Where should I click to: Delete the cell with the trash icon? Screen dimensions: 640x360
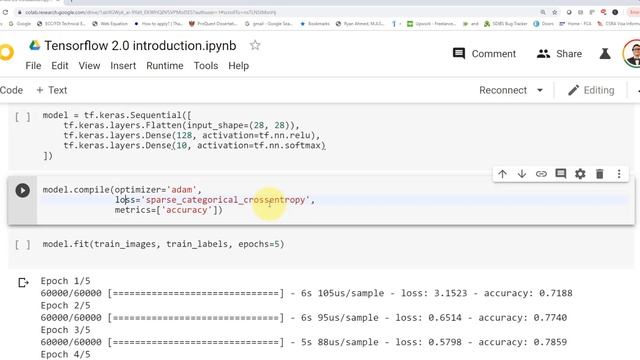(600, 174)
